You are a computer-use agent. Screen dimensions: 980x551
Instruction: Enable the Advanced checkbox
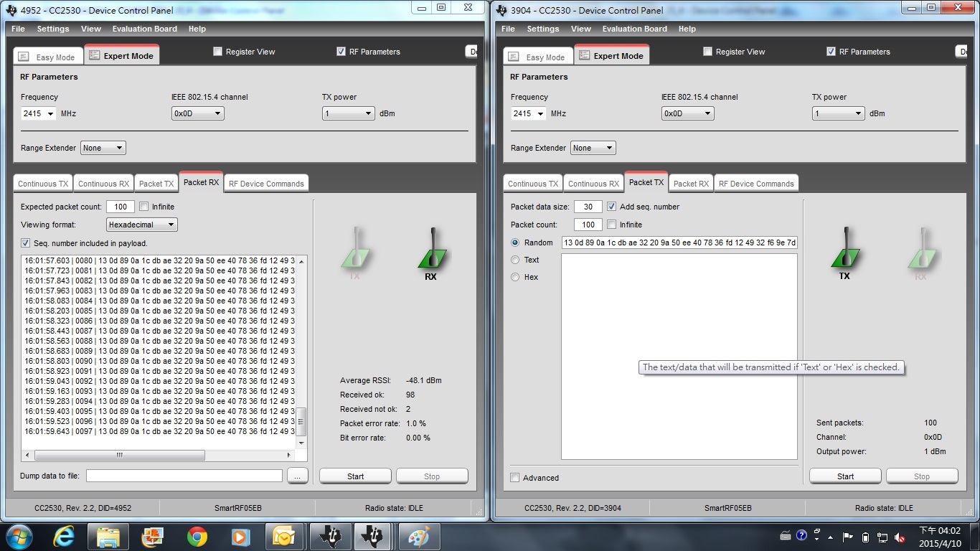pos(515,478)
